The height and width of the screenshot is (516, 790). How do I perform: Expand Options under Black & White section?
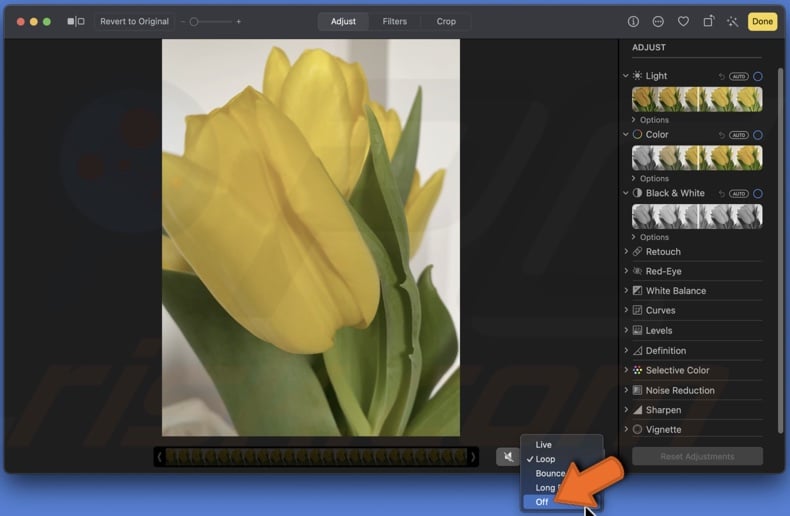click(x=650, y=237)
